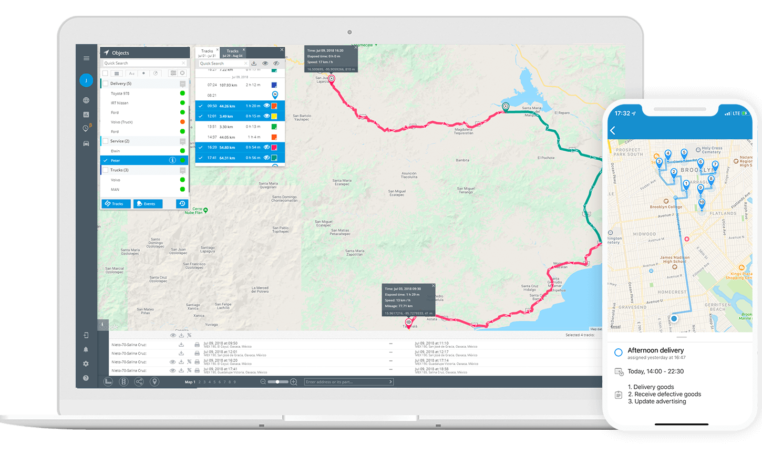The height and width of the screenshot is (456, 762).
Task: Click yellow color swatch of 12:01 track
Action: pyautogui.click(x=274, y=116)
